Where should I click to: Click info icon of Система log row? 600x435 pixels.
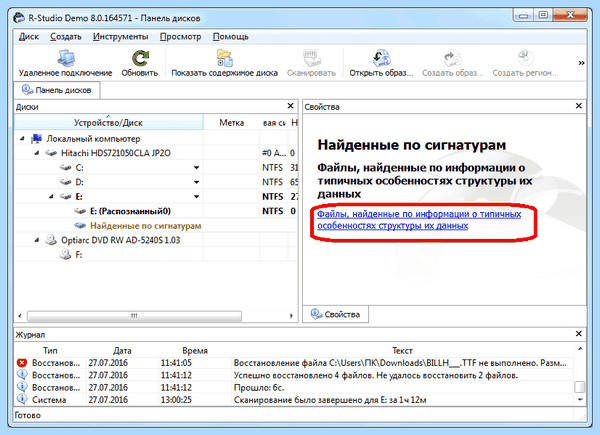(x=22, y=399)
